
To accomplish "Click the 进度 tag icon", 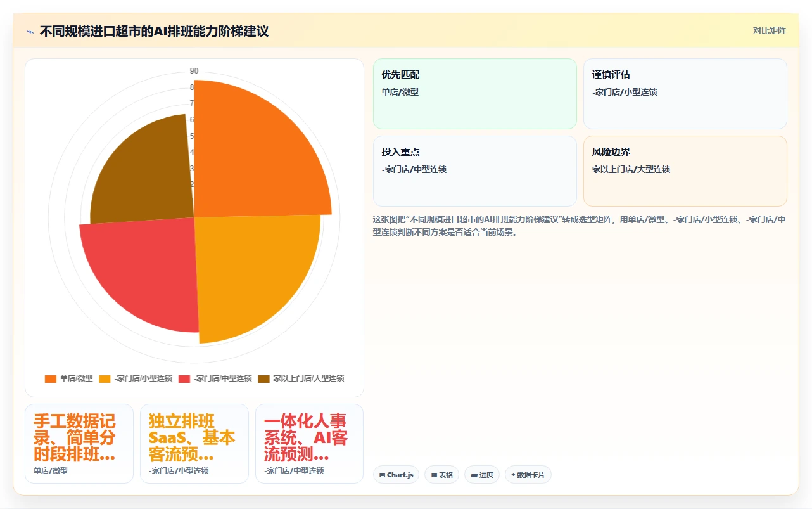I will (x=474, y=475).
